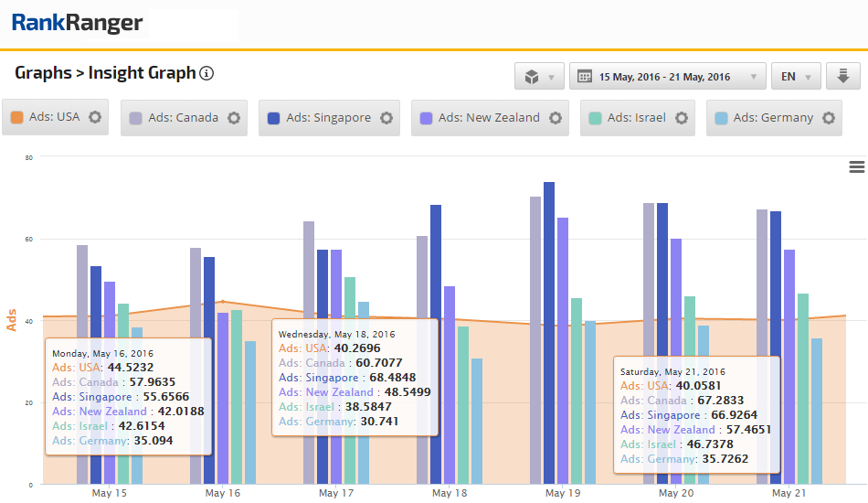This screenshot has height=503, width=868.
Task: Open settings gear for Ads: USA
Action: (x=95, y=118)
